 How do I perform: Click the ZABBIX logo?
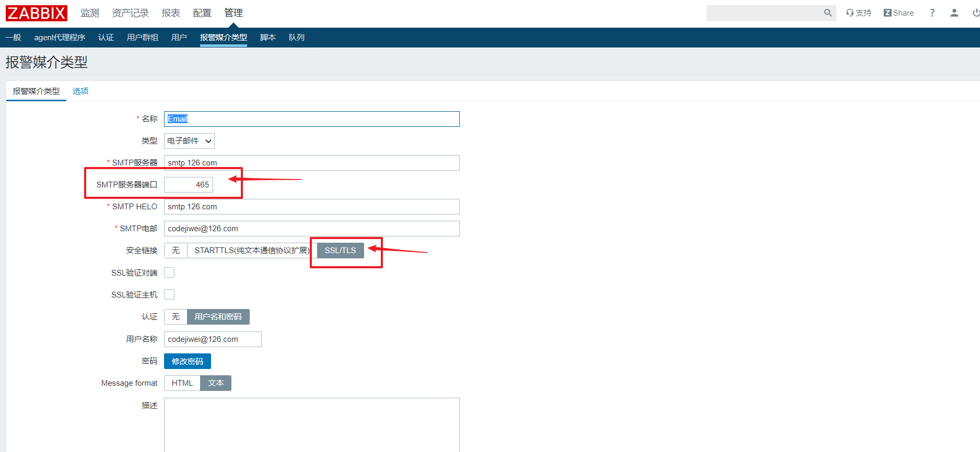[37, 13]
